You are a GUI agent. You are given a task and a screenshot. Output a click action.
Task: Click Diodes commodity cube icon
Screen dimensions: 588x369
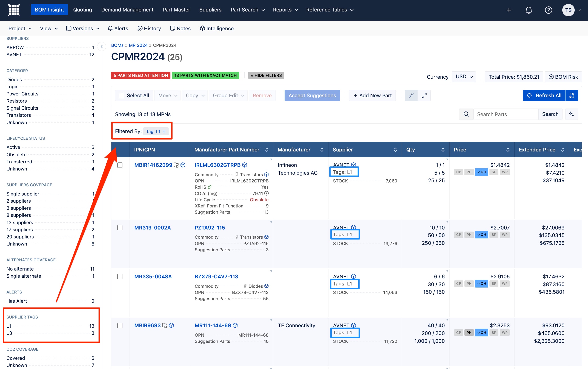pyautogui.click(x=266, y=286)
